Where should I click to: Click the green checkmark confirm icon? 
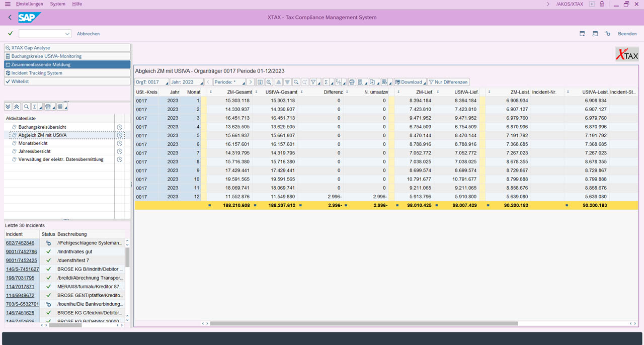(x=11, y=34)
